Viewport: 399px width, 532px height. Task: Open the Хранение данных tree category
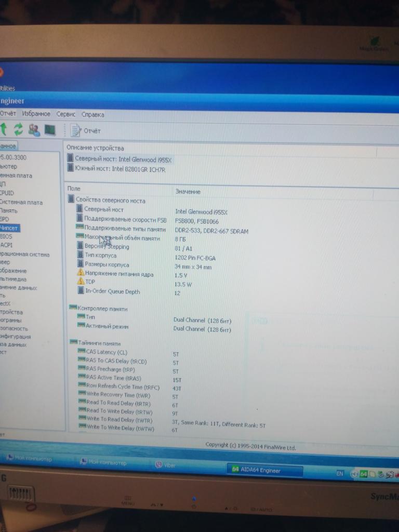[x=18, y=288]
